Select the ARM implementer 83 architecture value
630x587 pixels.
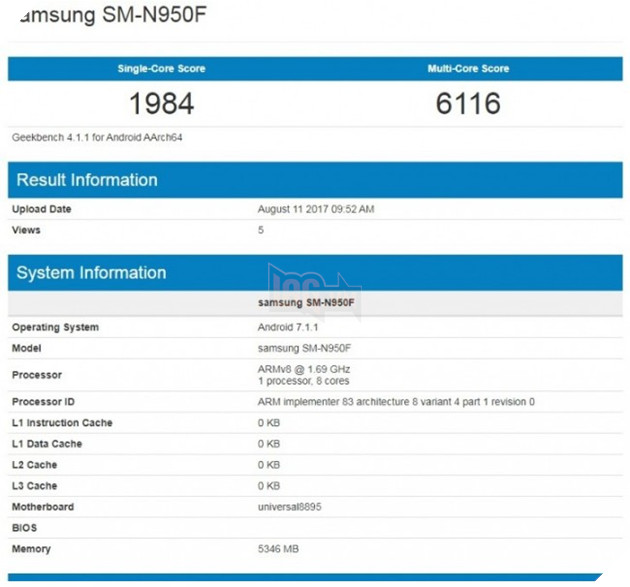point(396,402)
